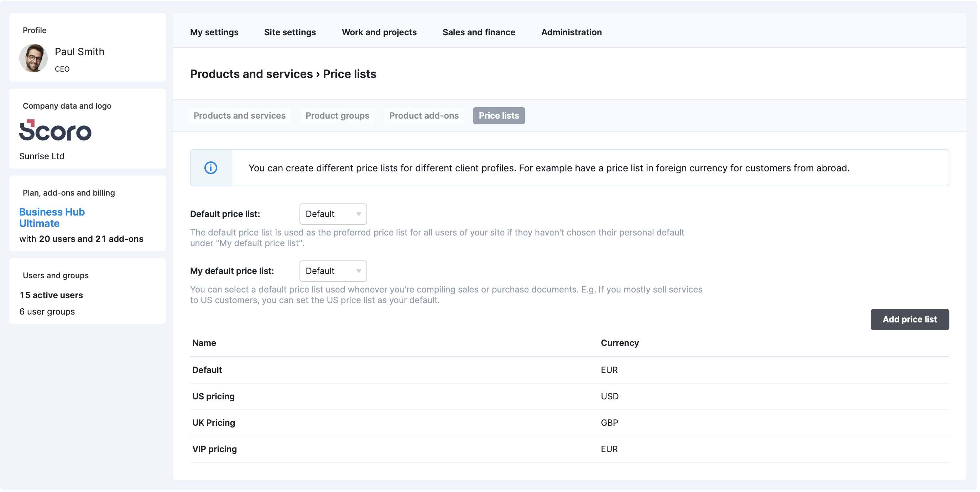Open the Administration menu

[572, 32]
